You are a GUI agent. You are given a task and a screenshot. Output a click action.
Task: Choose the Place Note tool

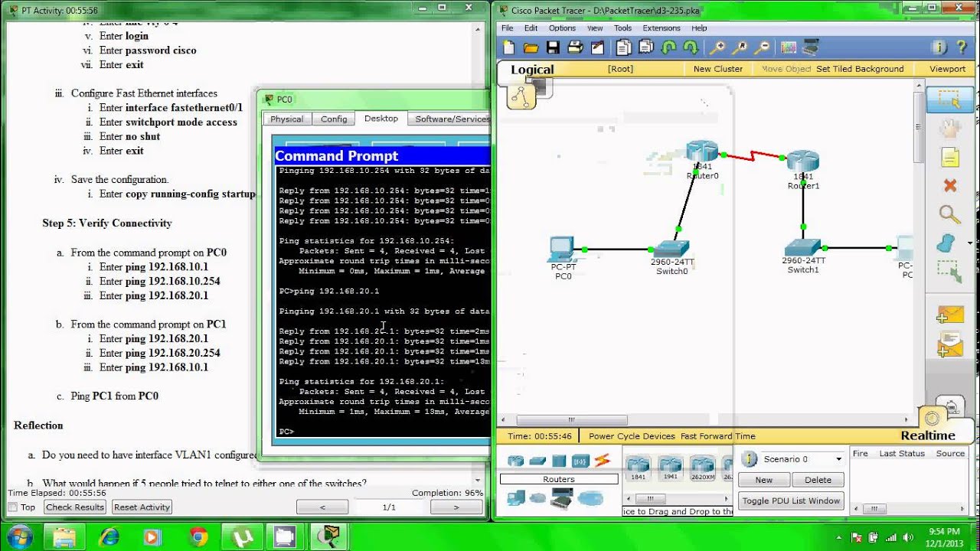click(x=949, y=158)
